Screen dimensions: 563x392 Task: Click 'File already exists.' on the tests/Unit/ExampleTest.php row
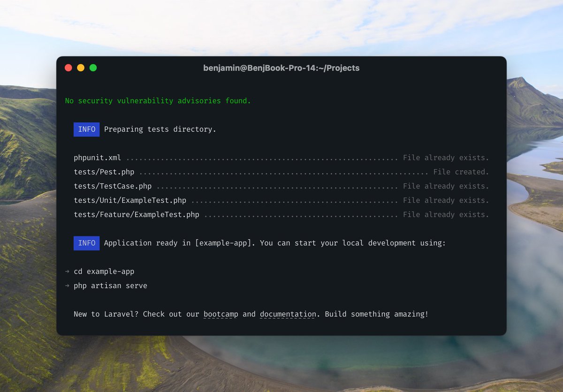pos(446,200)
